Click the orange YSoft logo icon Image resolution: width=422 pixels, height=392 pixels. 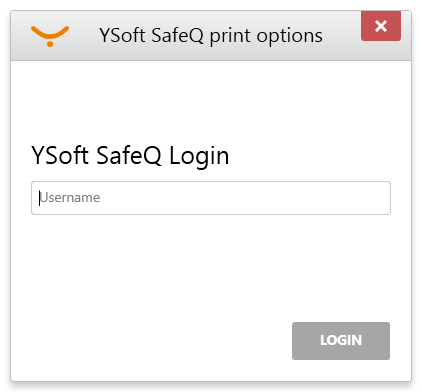tap(50, 36)
